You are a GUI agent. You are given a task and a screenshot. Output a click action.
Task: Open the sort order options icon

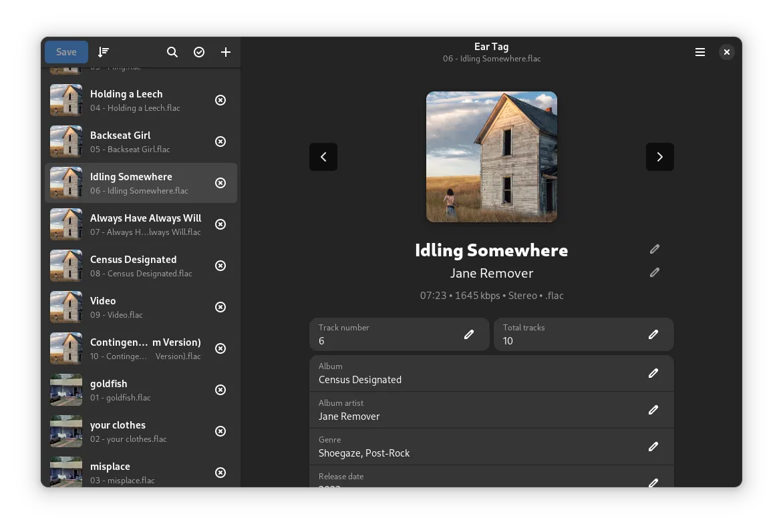coord(104,51)
